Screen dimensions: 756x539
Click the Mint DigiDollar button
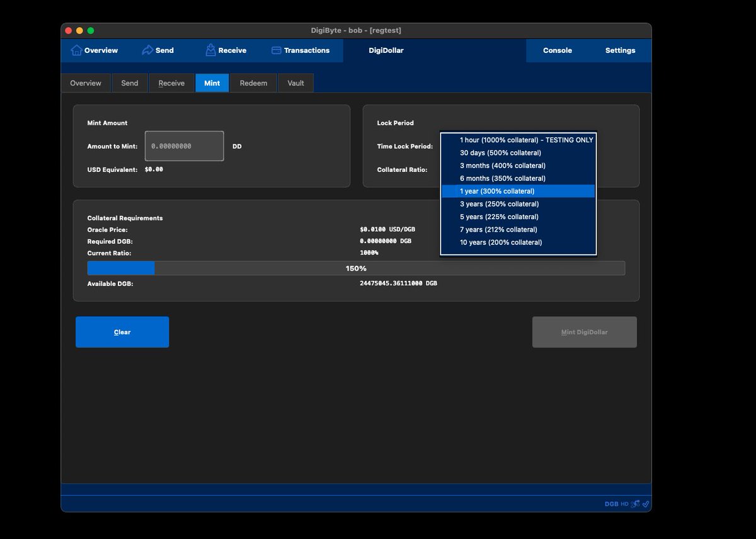click(585, 332)
